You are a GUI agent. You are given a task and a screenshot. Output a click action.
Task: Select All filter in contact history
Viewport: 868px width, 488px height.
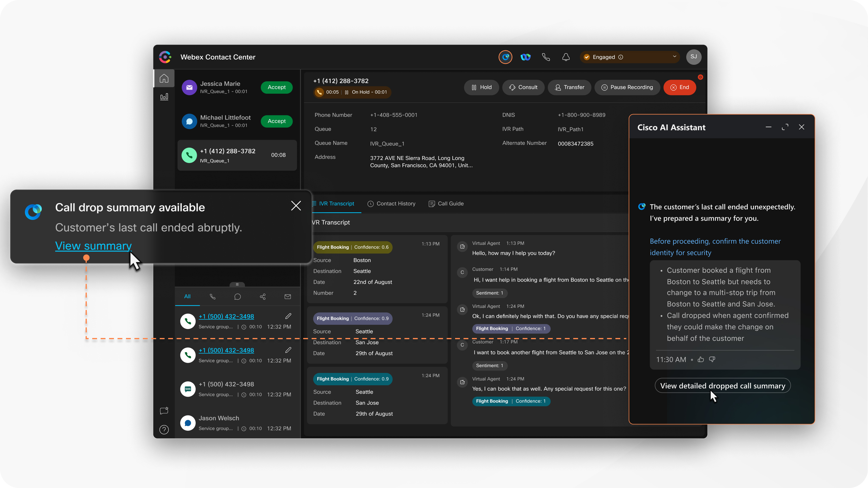coord(187,297)
